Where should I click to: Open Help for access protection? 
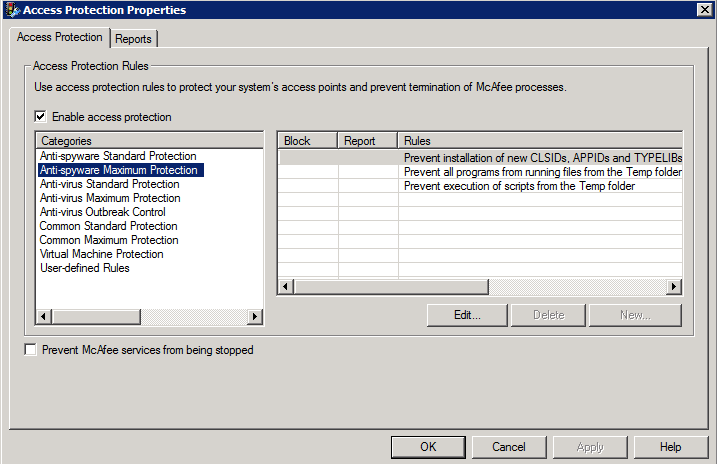pos(670,447)
